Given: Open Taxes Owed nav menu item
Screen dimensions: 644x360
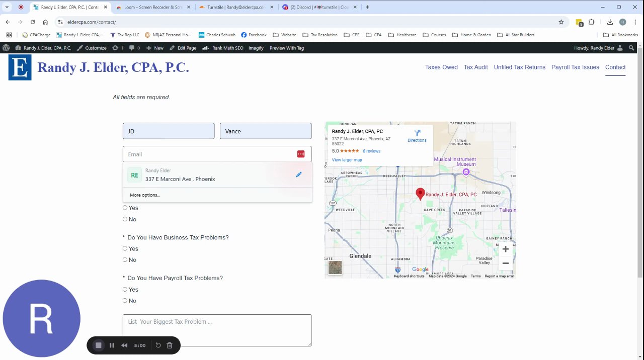Looking at the screenshot, I should coord(441,67).
